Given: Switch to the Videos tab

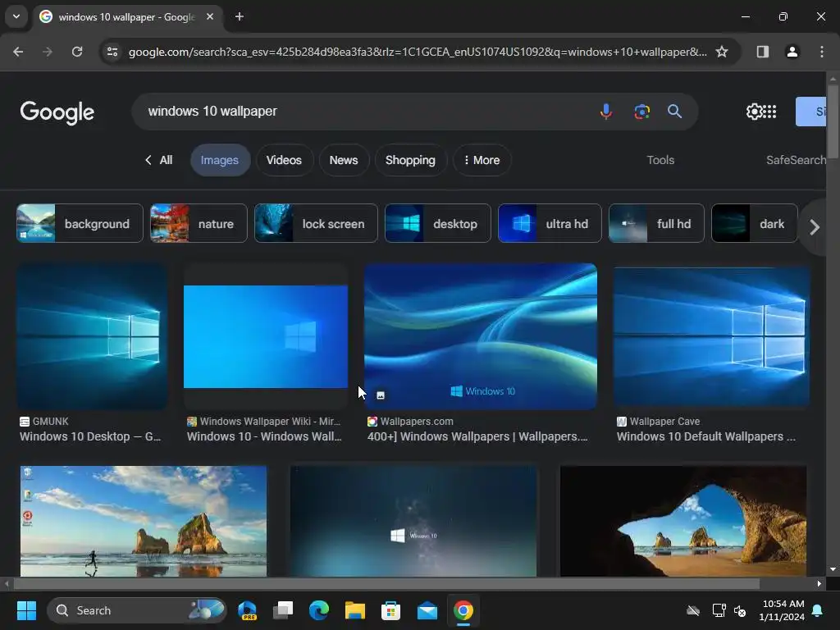Looking at the screenshot, I should (284, 160).
